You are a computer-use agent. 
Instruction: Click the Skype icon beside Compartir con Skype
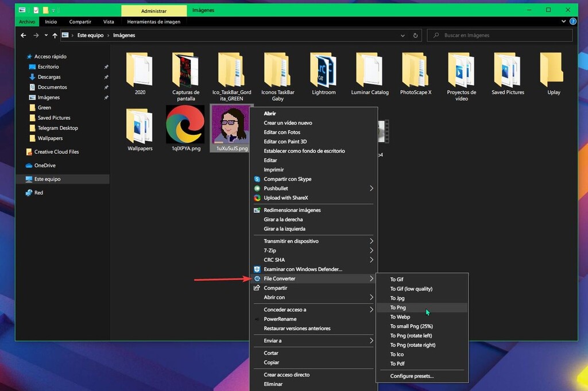pos(256,179)
